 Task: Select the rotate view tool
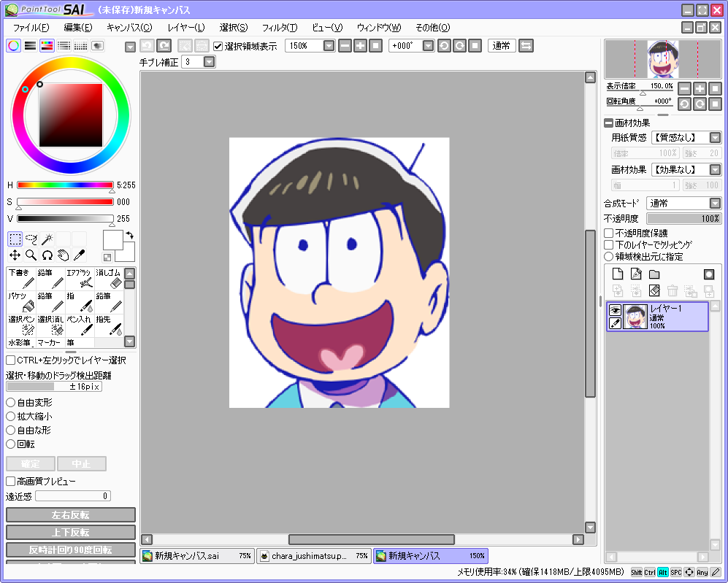pyautogui.click(x=47, y=255)
